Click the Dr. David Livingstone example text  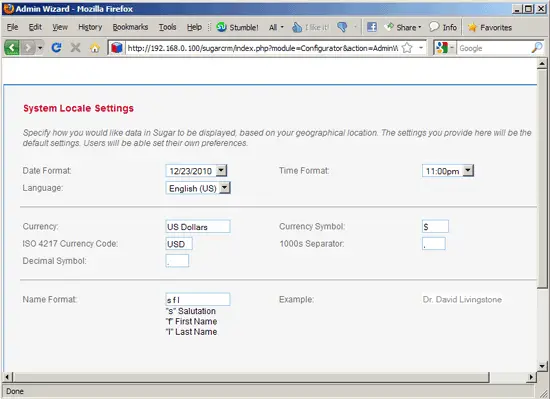point(462,299)
